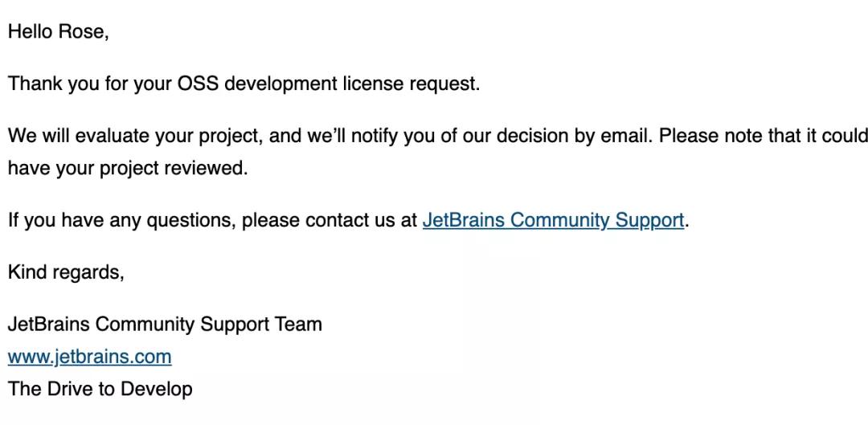The width and height of the screenshot is (868, 425).
Task: Click "The Drive to Develop" tagline
Action: tap(100, 389)
